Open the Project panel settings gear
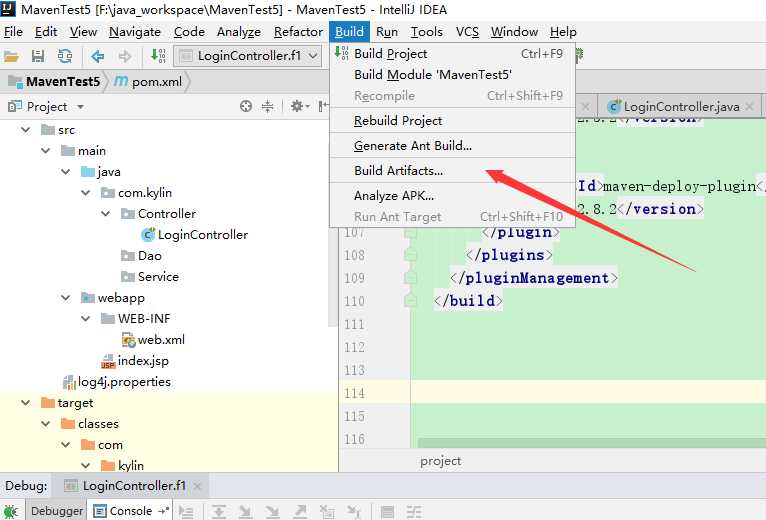Viewport: 766px width, 520px height. pyautogui.click(x=299, y=106)
